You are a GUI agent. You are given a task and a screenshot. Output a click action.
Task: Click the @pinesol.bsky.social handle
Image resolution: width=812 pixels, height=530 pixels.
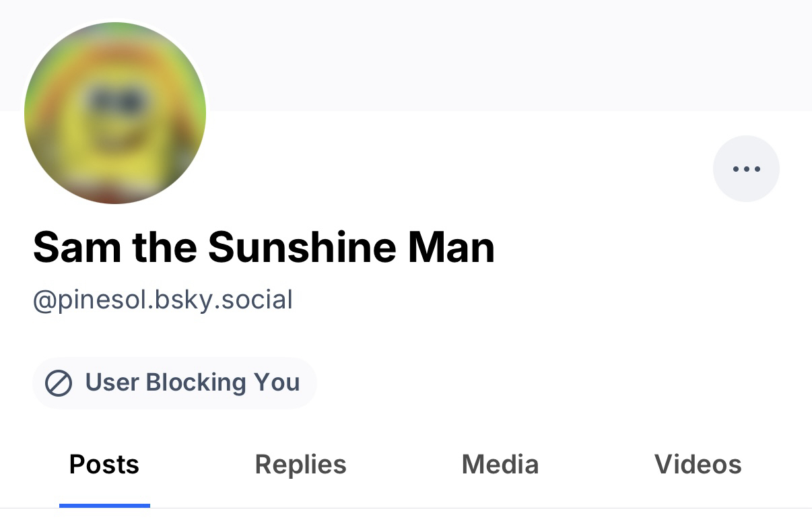[x=163, y=300]
